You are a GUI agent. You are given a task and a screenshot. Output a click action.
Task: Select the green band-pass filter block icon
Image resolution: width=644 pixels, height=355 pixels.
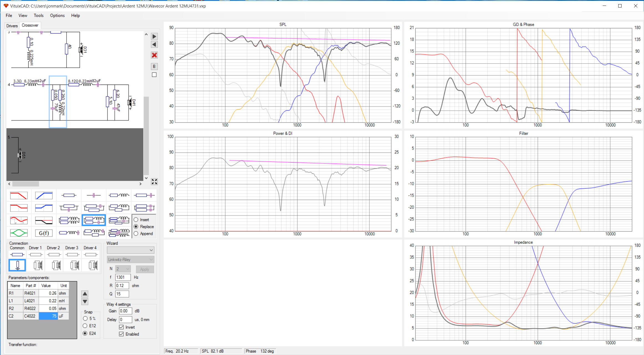tap(19, 233)
